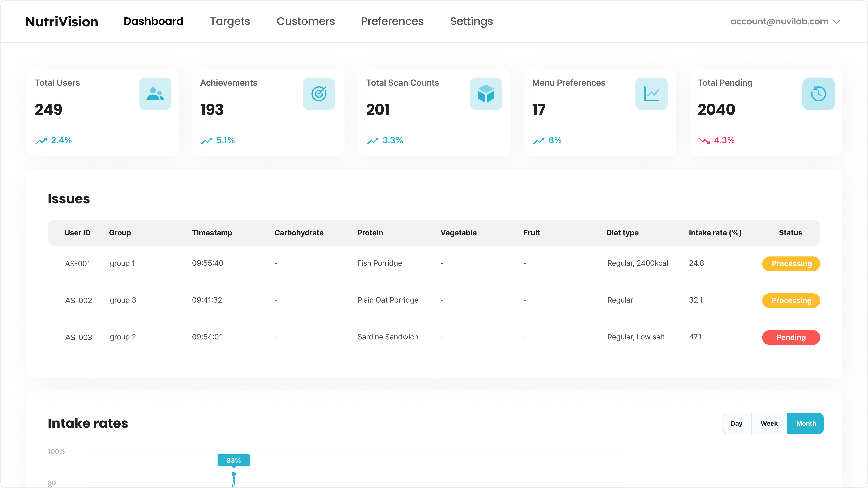Click the upward trend arrow beside 2.4%
Image resolution: width=868 pixels, height=488 pixels.
pos(41,141)
